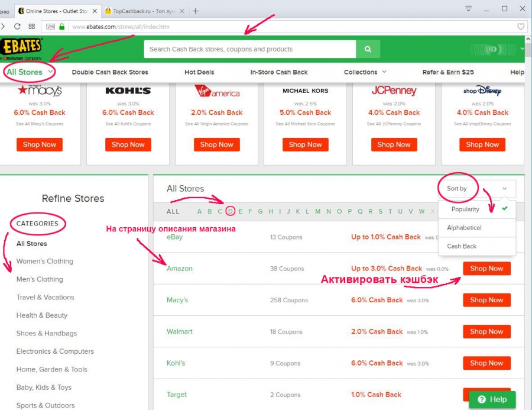Select Cash Back sort option
Viewport: 532px width, 410px height.
[477, 246]
